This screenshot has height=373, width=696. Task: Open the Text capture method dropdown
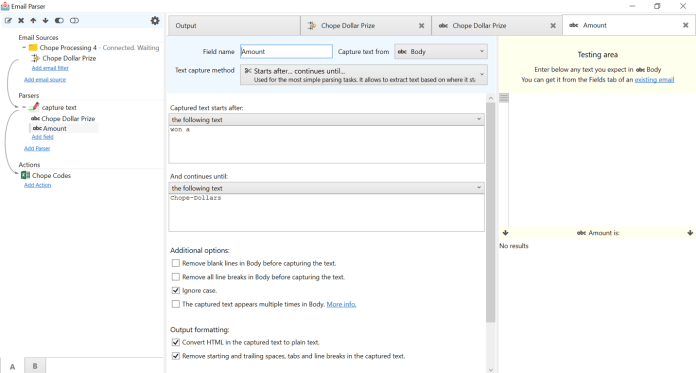(364, 75)
